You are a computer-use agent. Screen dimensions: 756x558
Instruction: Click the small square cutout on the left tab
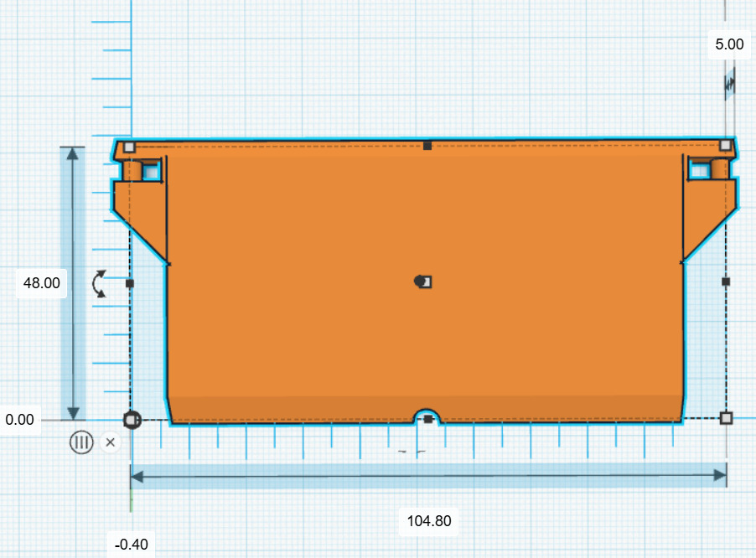point(152,172)
